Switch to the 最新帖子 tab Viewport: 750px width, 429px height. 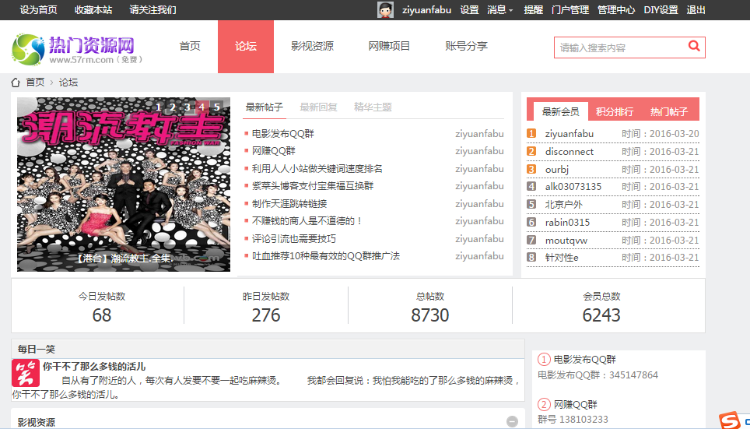click(x=264, y=107)
